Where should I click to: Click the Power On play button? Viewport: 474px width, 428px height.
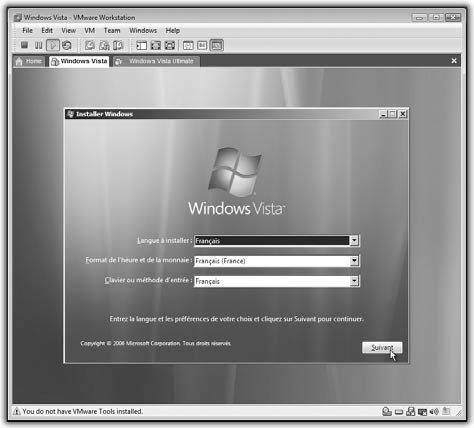coord(53,45)
